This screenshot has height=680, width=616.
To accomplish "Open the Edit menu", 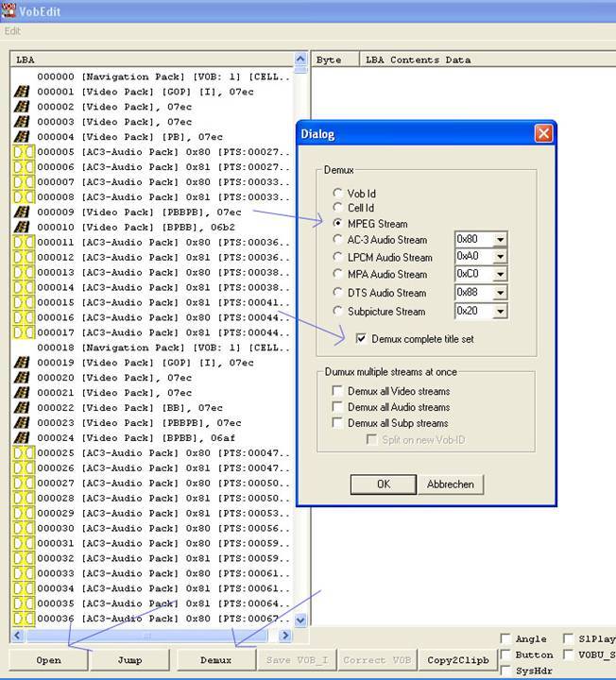I will (12, 31).
